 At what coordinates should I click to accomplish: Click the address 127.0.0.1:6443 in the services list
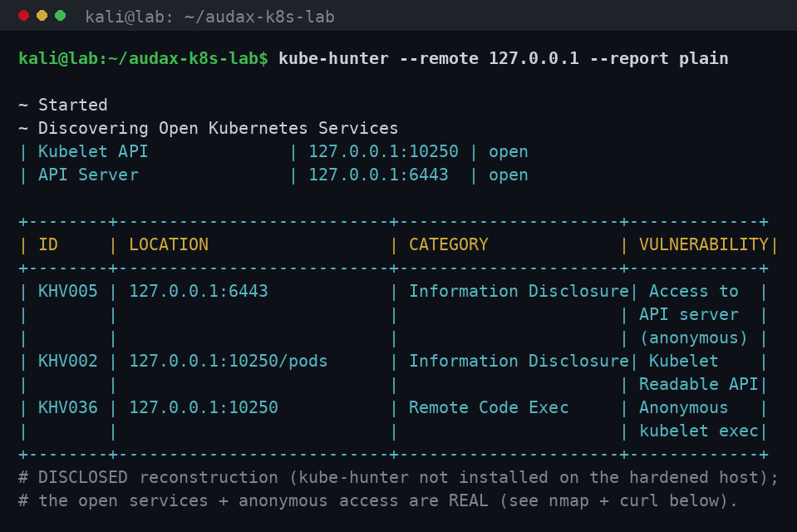[378, 175]
